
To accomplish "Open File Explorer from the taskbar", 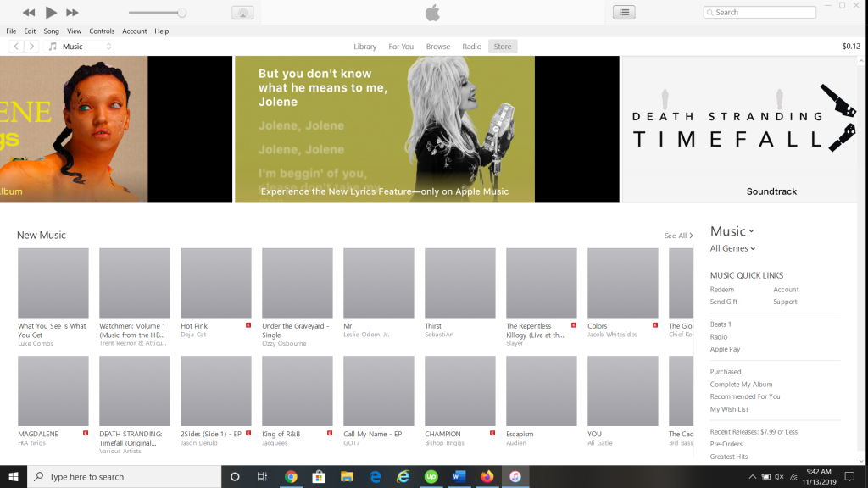I will coord(347,476).
